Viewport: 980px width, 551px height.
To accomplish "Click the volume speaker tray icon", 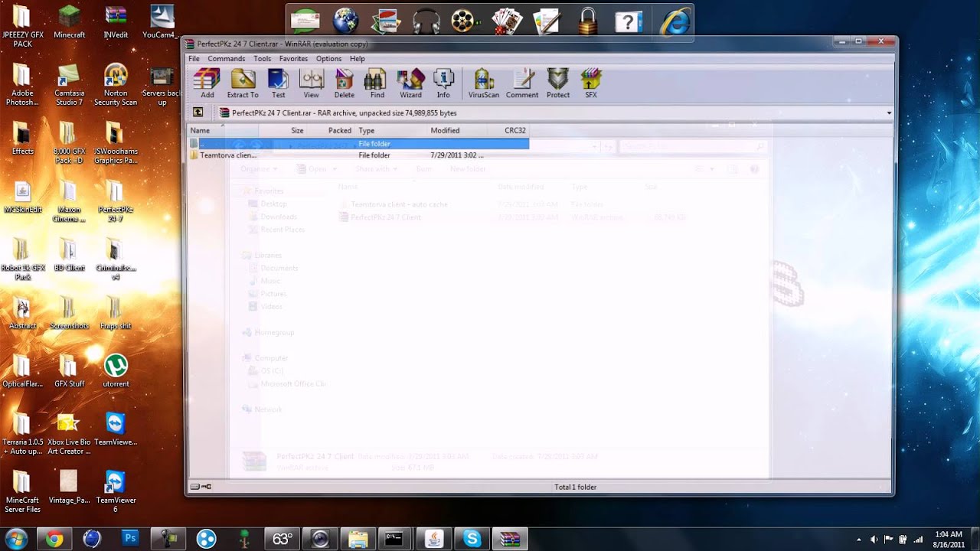I will point(874,540).
